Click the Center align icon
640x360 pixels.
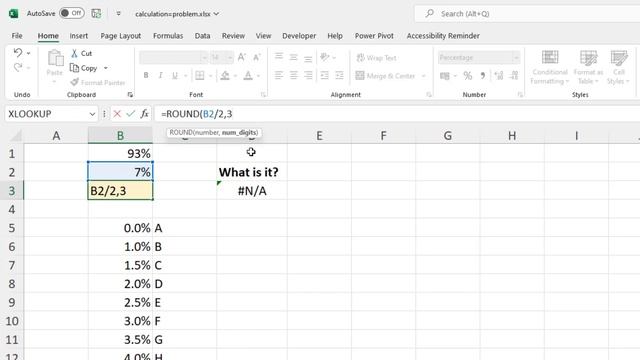(293, 76)
